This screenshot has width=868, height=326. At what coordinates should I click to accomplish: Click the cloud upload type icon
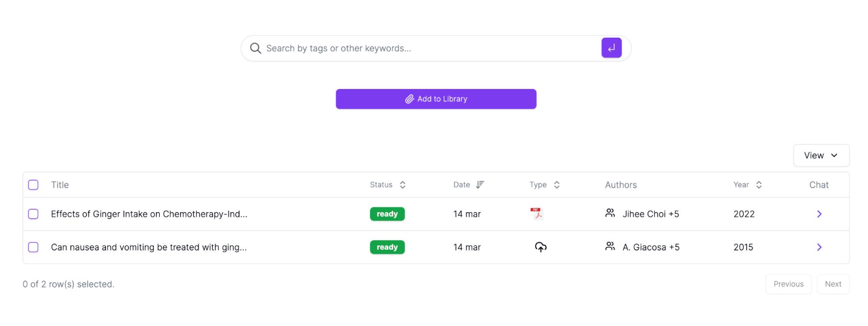[541, 247]
